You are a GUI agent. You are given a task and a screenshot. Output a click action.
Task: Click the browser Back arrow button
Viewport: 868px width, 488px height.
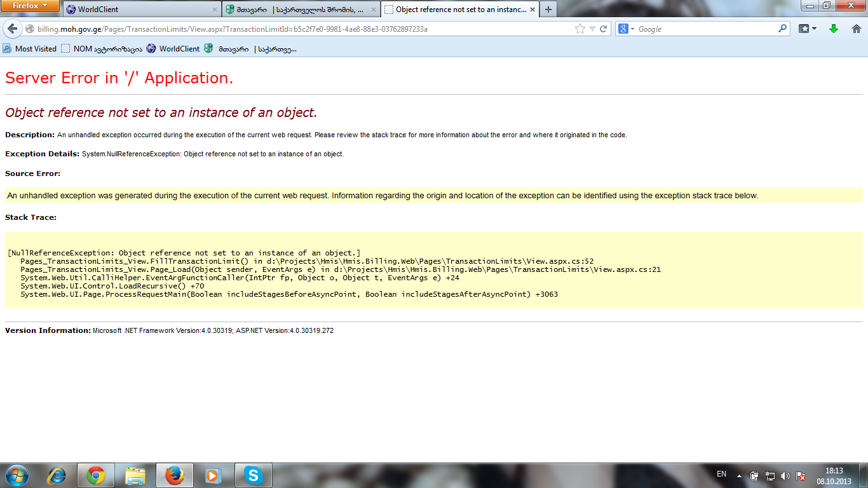[12, 29]
